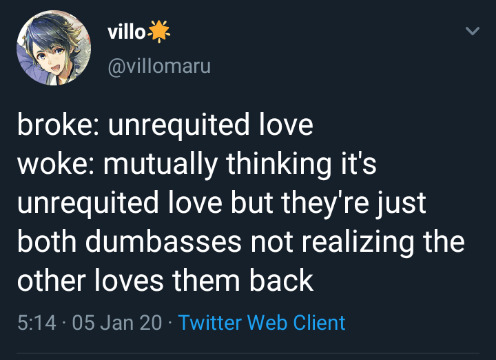The height and width of the screenshot is (360, 496).
Task: Open the villo display name
Action: [x=126, y=32]
